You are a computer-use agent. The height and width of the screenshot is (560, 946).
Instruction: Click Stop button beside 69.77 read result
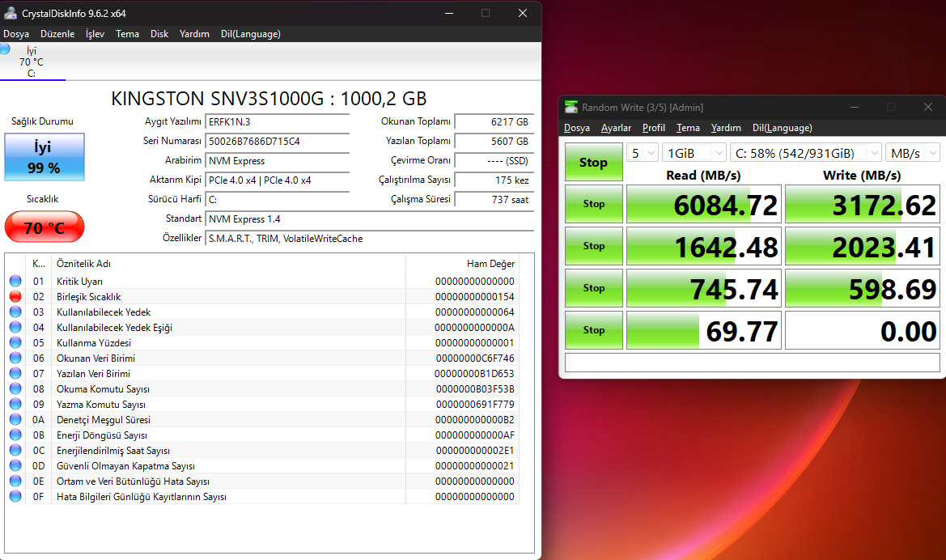coord(594,330)
